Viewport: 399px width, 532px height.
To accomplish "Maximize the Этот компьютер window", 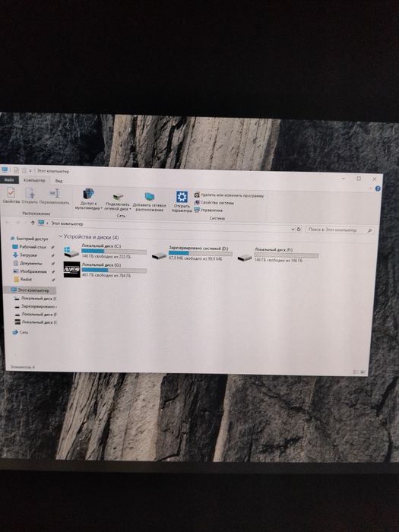I will point(359,179).
